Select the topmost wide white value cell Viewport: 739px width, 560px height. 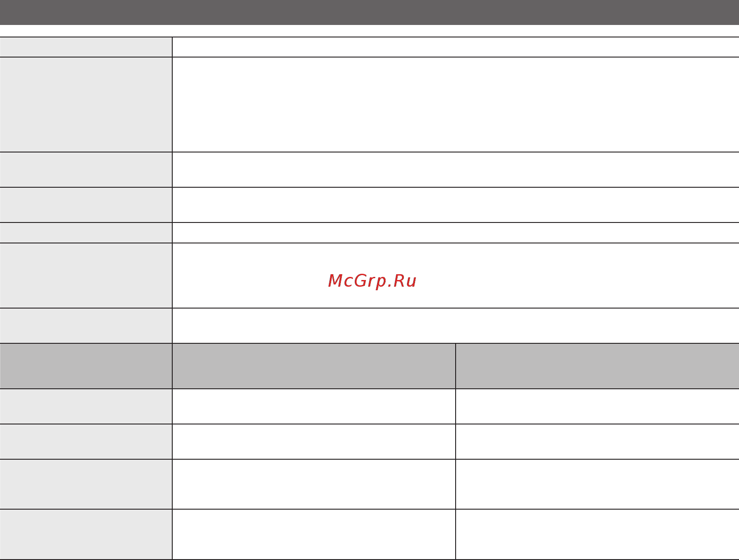[x=456, y=47]
